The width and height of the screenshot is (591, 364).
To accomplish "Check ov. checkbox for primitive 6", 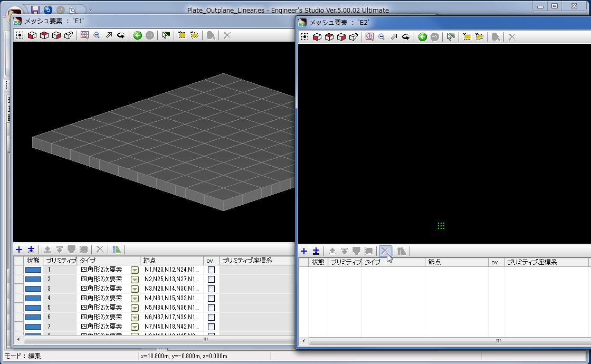I will pyautogui.click(x=211, y=318).
